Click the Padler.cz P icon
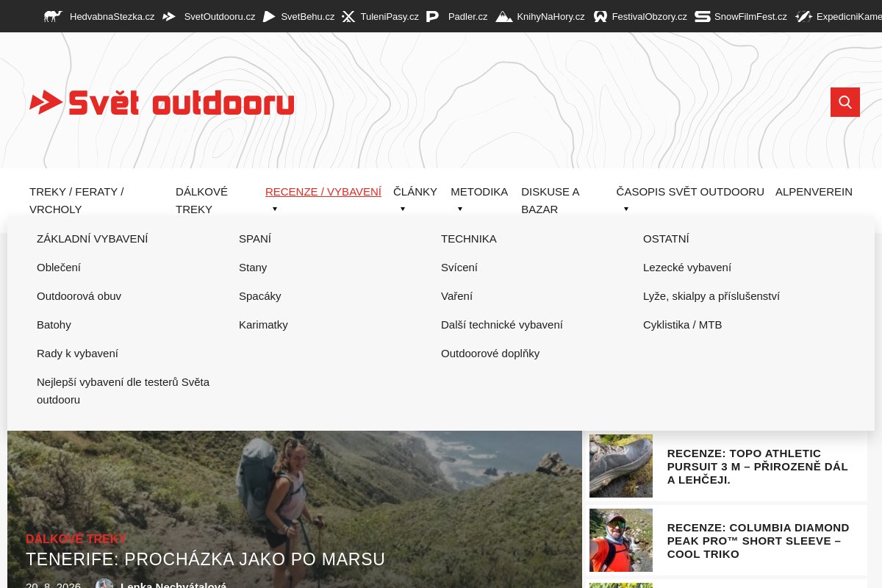Image resolution: width=882 pixels, height=588 pixels. [433, 16]
